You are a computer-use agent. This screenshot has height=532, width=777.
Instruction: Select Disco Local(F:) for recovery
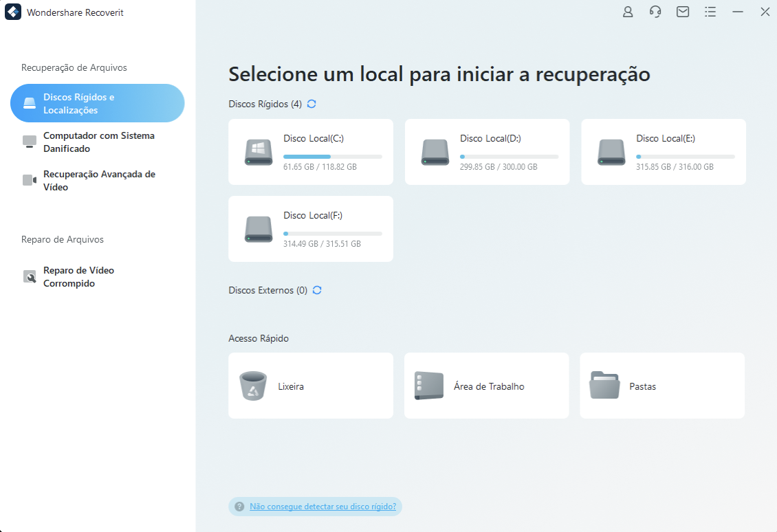point(310,228)
